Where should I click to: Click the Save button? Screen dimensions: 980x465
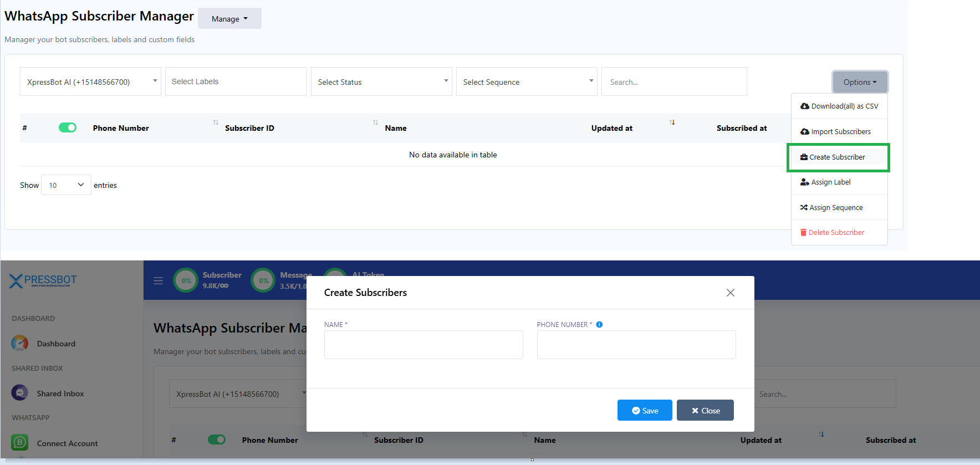[x=645, y=411]
